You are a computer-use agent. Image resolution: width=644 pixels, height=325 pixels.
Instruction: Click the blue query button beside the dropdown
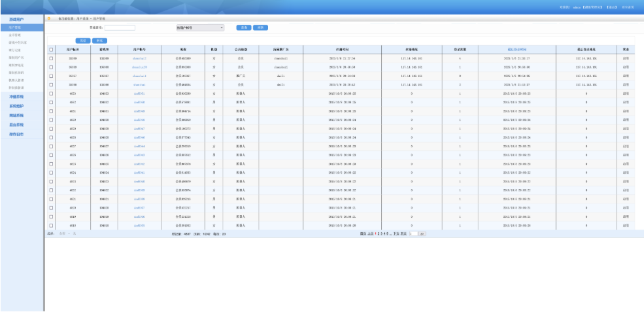point(243,27)
